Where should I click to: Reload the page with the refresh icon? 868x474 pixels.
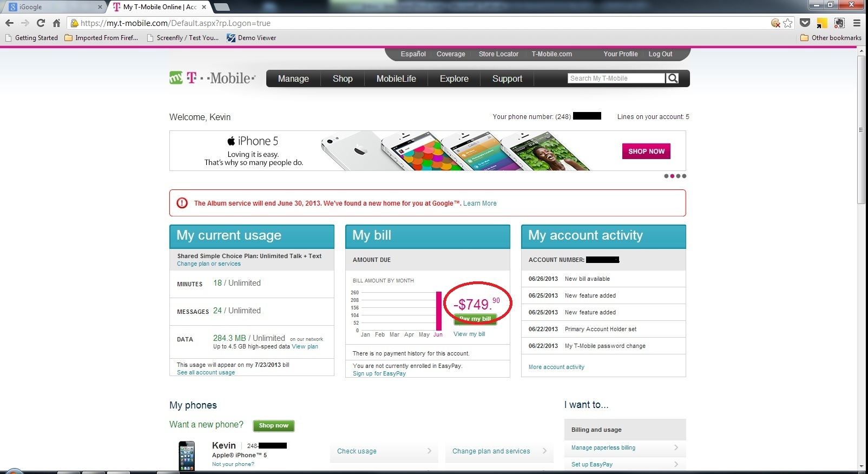pos(41,23)
